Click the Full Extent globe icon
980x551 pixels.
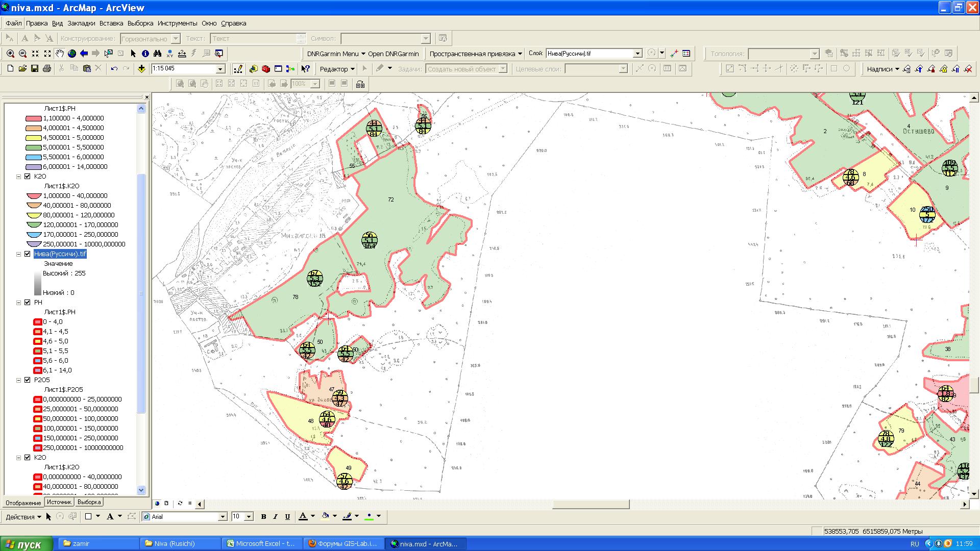72,54
